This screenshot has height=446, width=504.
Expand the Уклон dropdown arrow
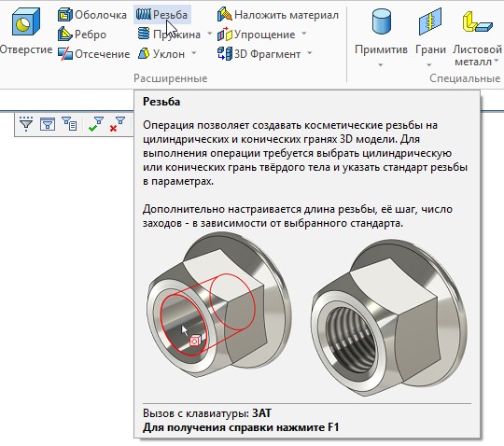tap(193, 52)
